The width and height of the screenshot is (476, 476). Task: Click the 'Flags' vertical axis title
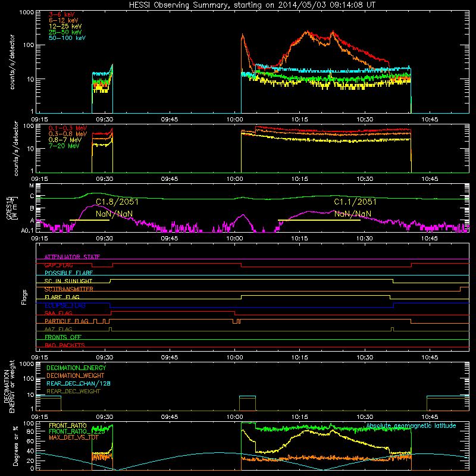24,297
